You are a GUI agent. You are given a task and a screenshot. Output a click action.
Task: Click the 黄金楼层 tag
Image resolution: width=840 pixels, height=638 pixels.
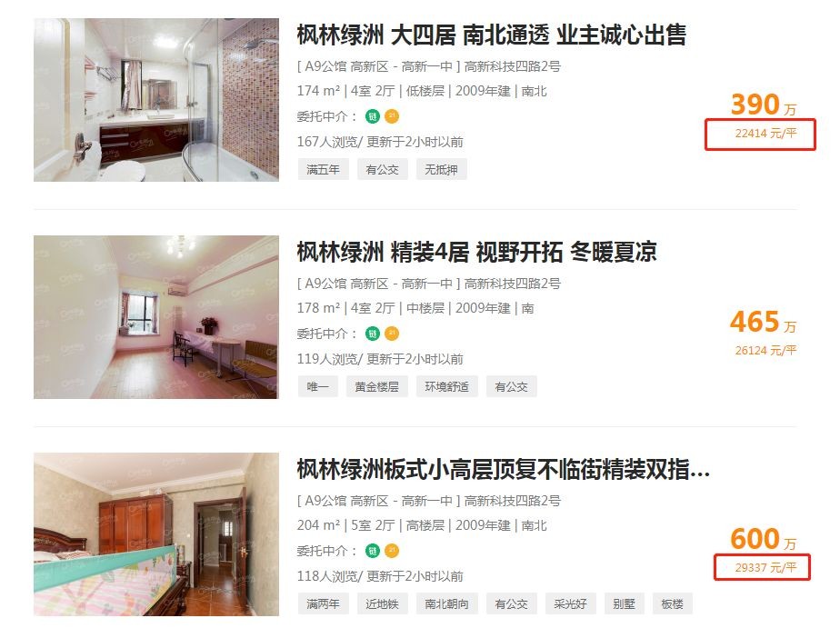pos(376,387)
